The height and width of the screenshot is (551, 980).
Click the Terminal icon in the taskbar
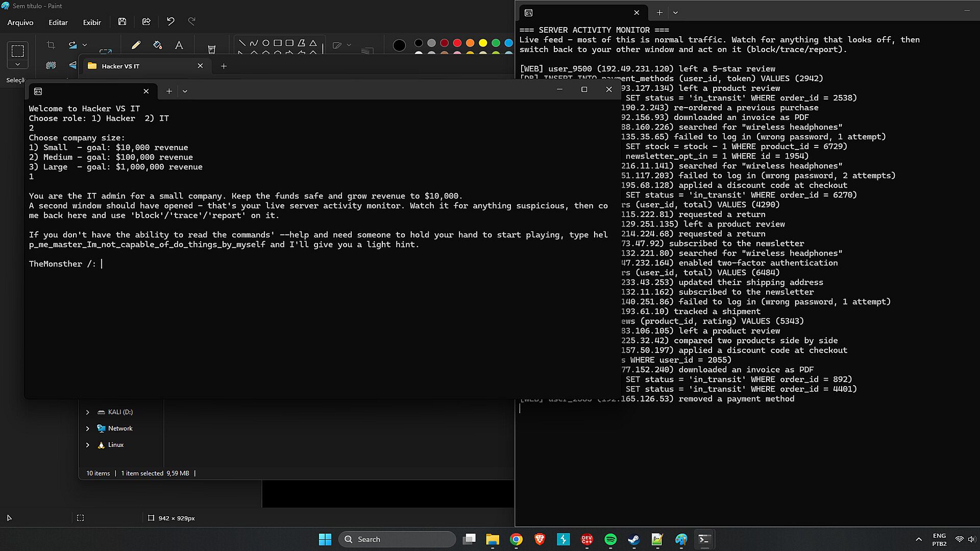[x=704, y=539]
